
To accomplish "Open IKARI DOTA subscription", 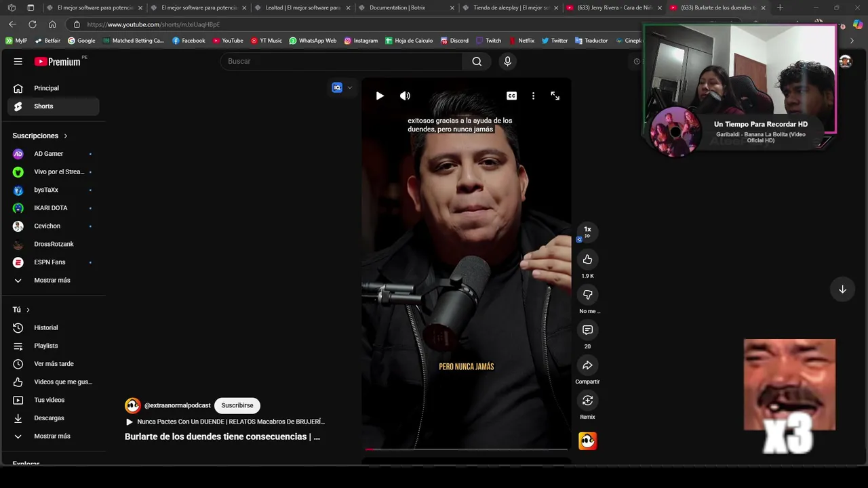I will pos(53,208).
